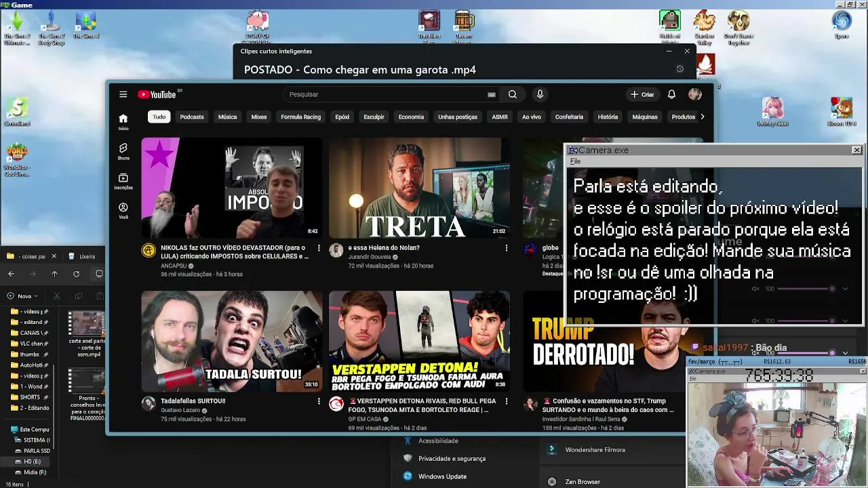The width and height of the screenshot is (868, 488).
Task: Open the Você sidebar section
Action: tap(123, 211)
